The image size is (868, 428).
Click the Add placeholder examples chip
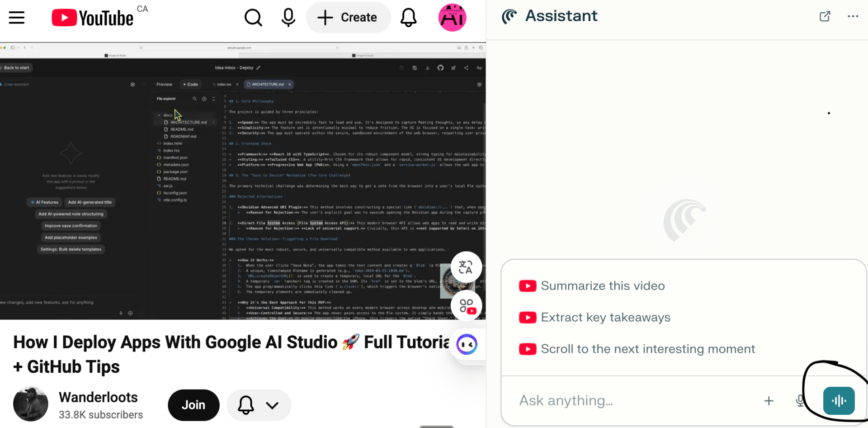pos(71,238)
